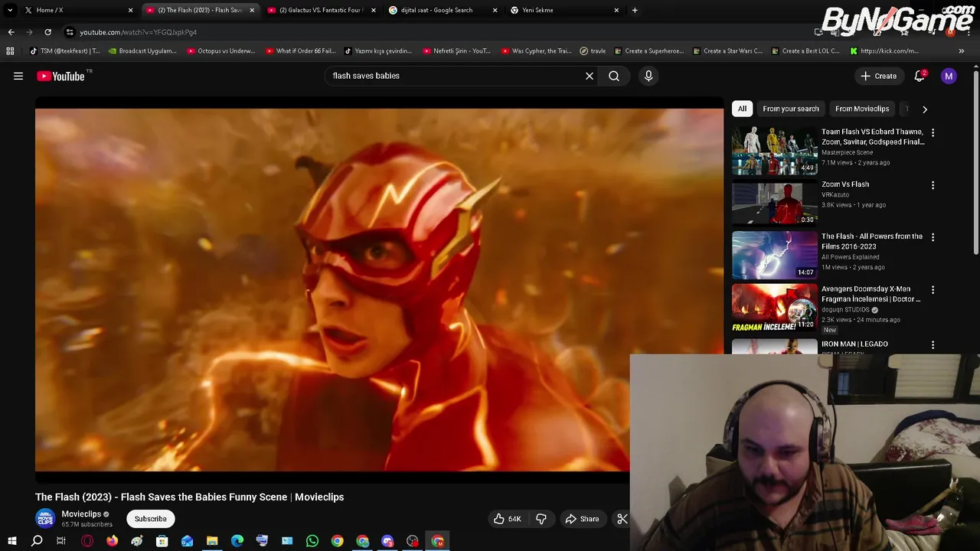Open options for Team Flash VS Thawne video
Screen dimensions: 980x551
(x=933, y=132)
